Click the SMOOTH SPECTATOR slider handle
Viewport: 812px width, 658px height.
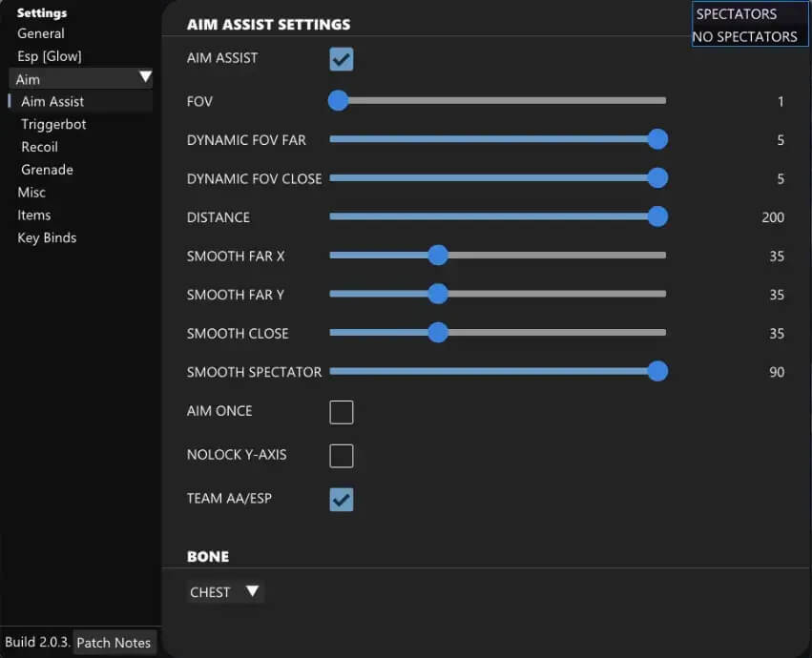656,371
